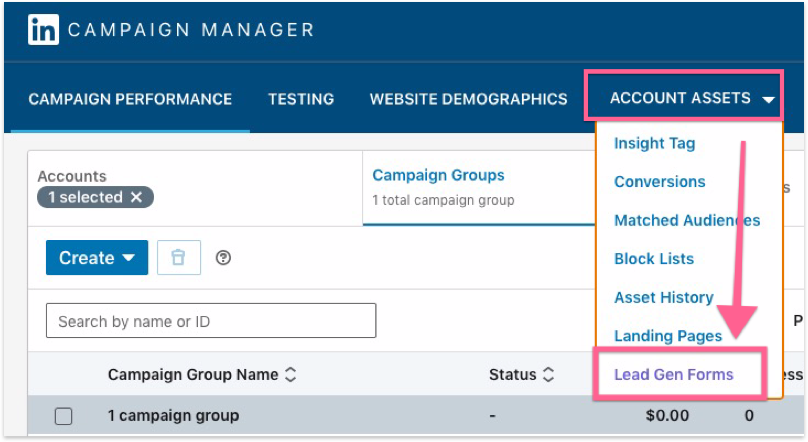Remove the '1 selected' accounts filter

[x=136, y=197]
